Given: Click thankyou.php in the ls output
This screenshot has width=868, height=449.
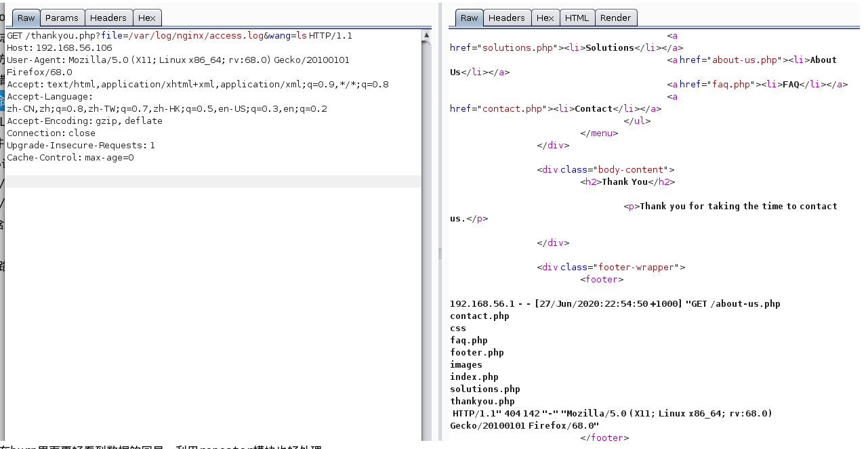Looking at the screenshot, I should click(482, 402).
